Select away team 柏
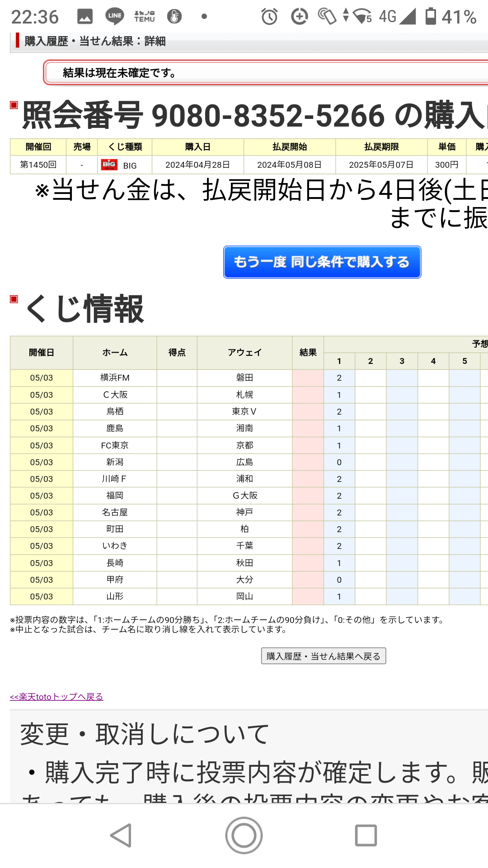 pyautogui.click(x=244, y=529)
